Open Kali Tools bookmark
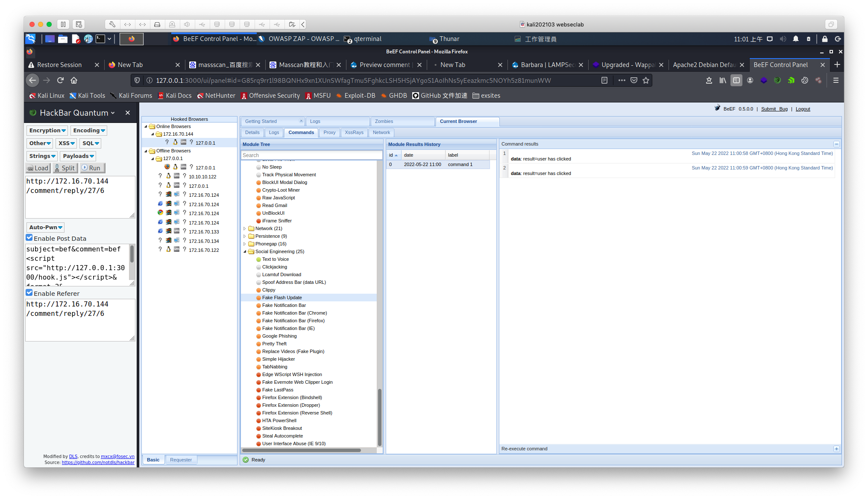Screen dimensions: 868x499 click(x=88, y=96)
